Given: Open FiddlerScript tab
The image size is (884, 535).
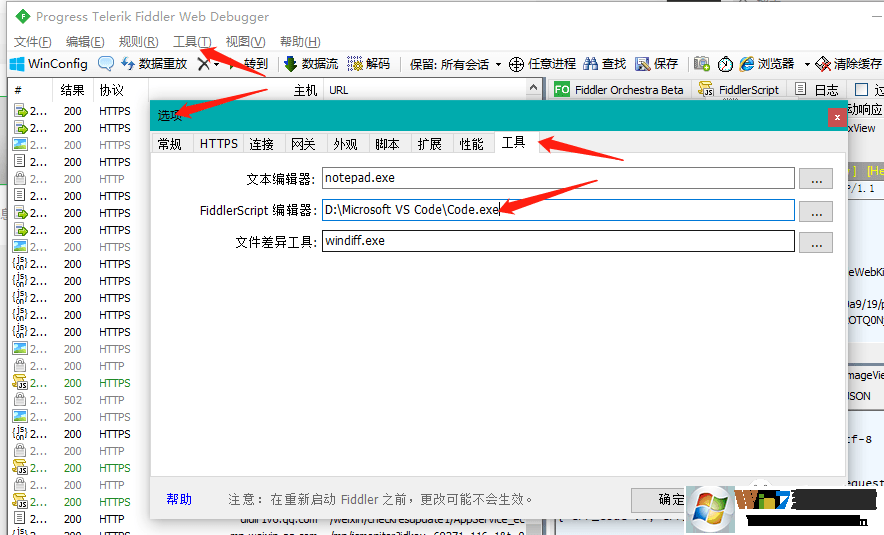Looking at the screenshot, I should tap(740, 90).
